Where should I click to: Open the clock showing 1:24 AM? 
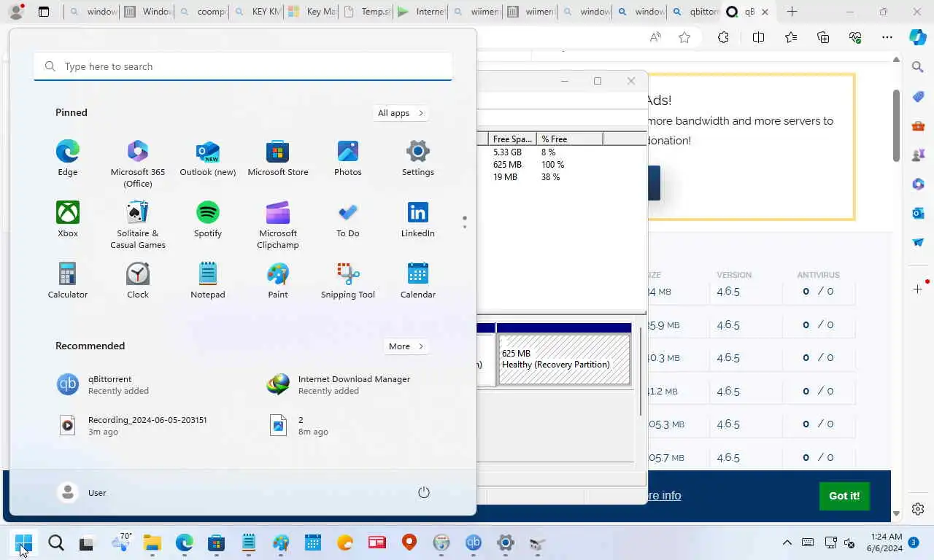click(884, 542)
